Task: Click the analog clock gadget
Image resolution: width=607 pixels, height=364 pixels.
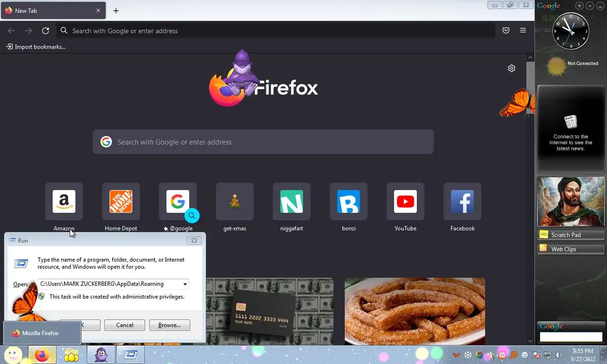Action: 570,31
